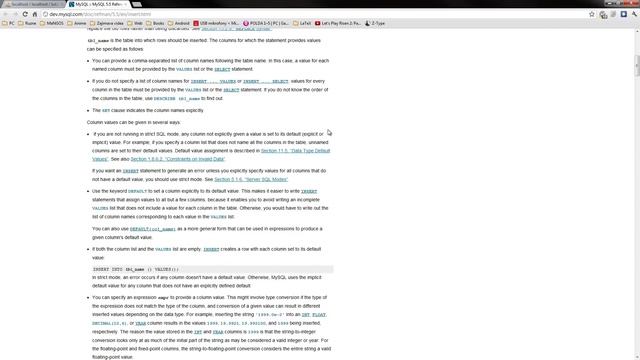Open the Ruzne bookmarks folder
Screen dimensions: 640x360
(27, 23)
